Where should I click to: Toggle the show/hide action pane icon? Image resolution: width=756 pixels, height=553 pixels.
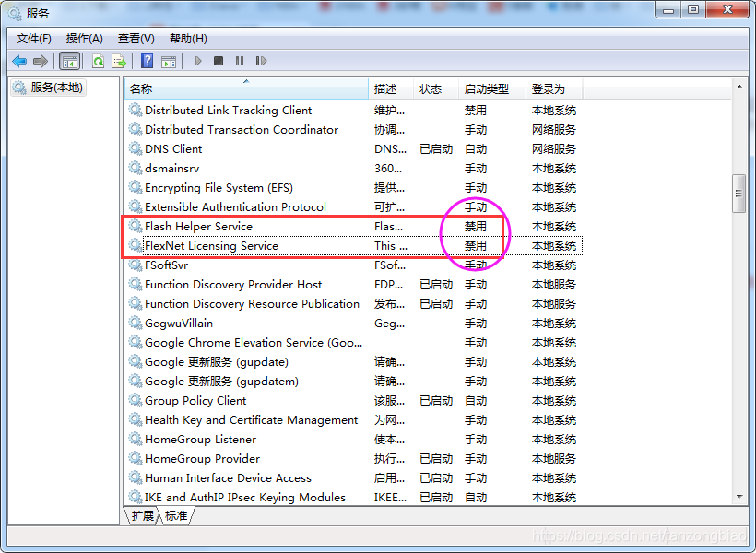(x=169, y=61)
